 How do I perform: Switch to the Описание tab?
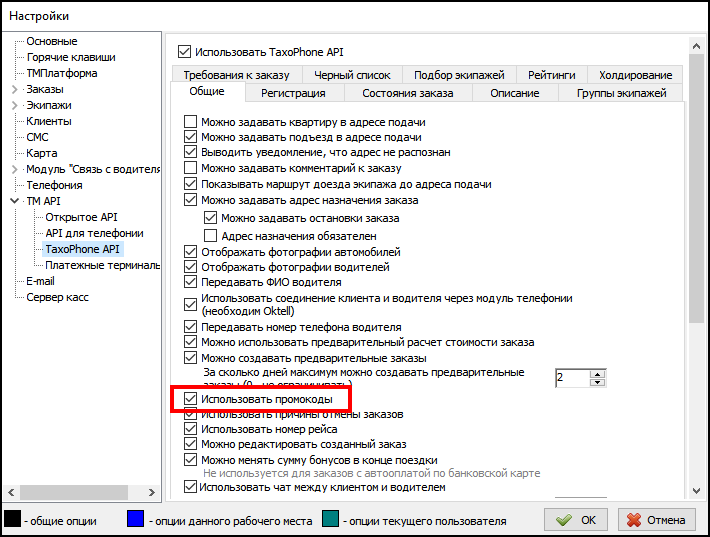pos(514,93)
